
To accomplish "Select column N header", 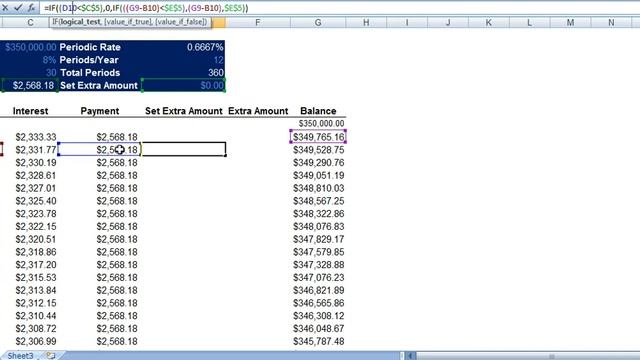I will [611, 23].
